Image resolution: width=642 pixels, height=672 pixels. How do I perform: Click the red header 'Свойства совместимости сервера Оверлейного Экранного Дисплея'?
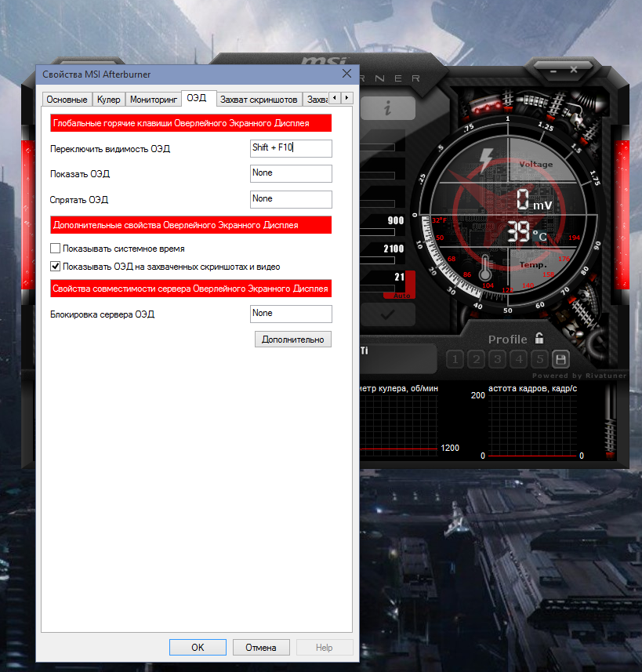click(190, 289)
